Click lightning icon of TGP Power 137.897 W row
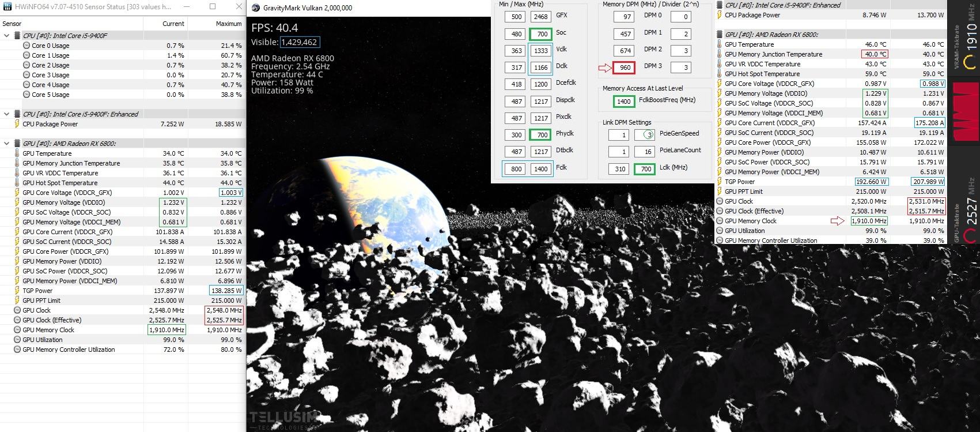This screenshot has height=432, width=980. click(17, 291)
